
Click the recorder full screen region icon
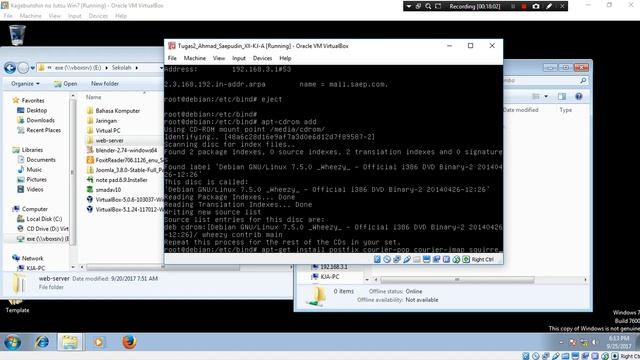[438, 6]
